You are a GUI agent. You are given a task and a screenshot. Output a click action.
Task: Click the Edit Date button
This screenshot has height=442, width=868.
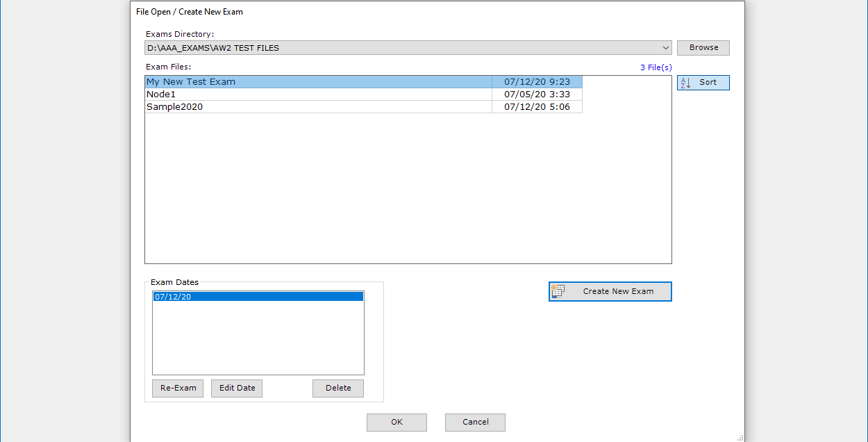(237, 388)
